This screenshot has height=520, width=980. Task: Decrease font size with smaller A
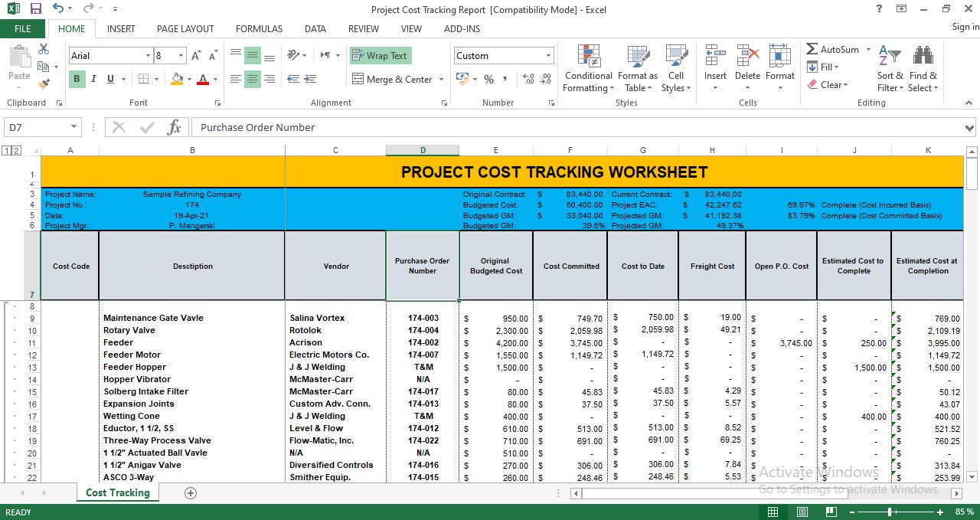point(212,56)
